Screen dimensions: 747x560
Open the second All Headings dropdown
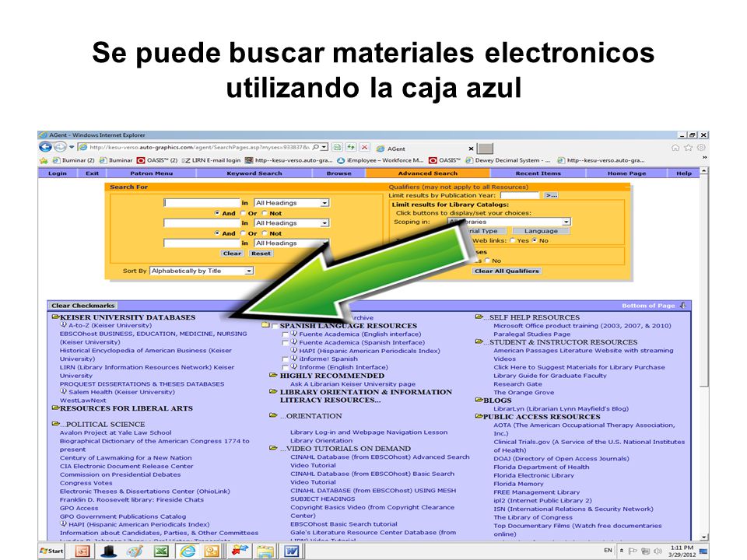click(x=292, y=223)
